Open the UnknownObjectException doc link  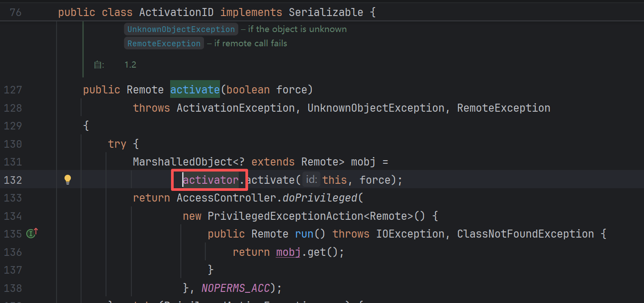pos(181,29)
